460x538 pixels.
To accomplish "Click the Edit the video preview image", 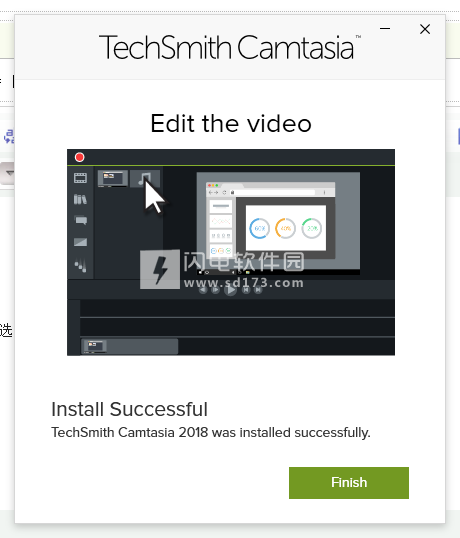I will [x=231, y=252].
